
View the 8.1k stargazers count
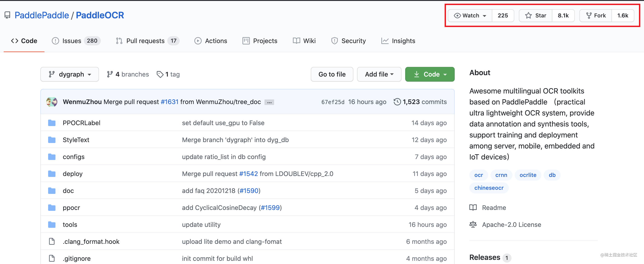563,16
